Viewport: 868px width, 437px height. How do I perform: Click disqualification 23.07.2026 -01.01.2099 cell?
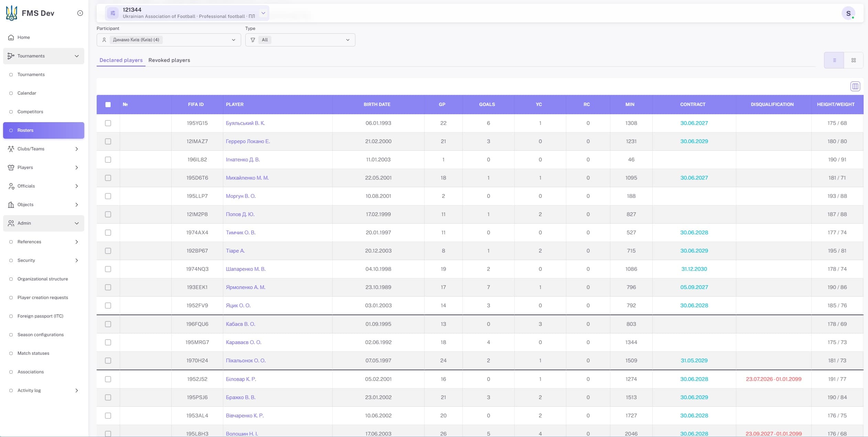click(773, 379)
